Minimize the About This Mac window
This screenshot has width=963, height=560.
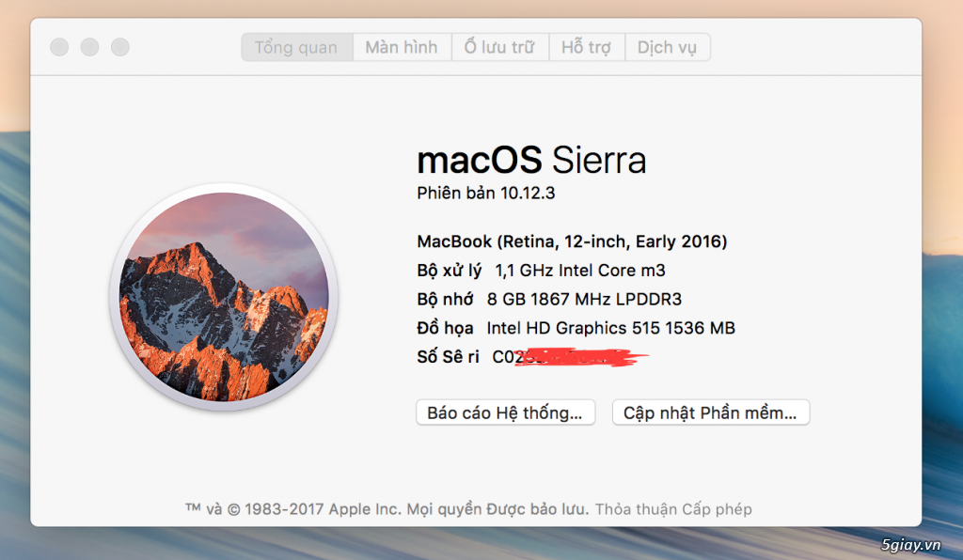tap(89, 47)
